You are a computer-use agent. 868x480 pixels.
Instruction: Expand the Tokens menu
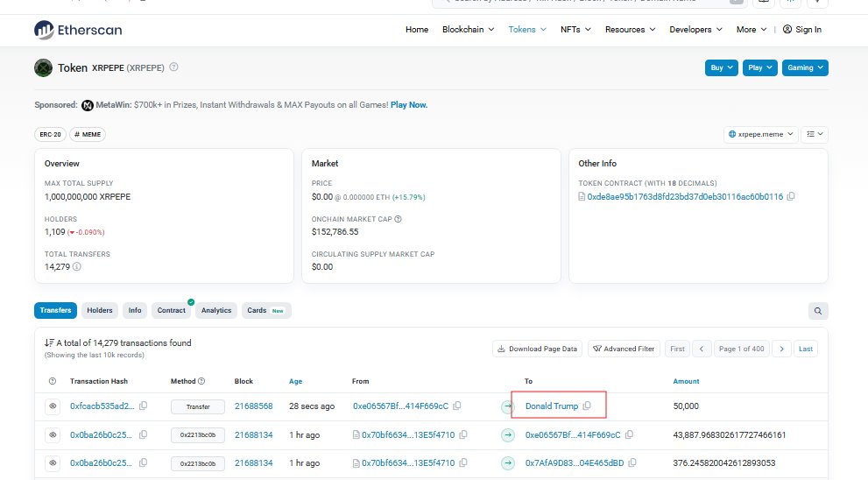(527, 30)
